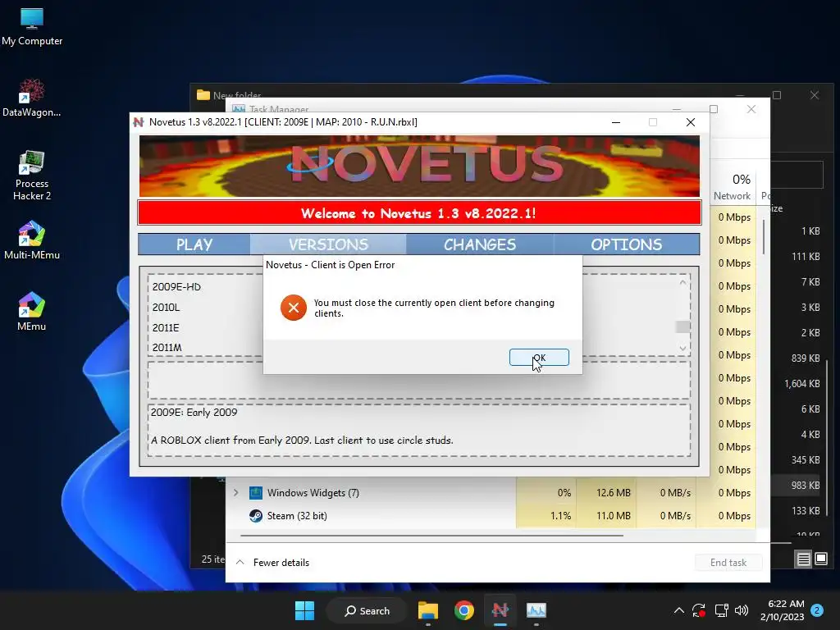Click the taskbar Search box
The image size is (840, 630).
pos(367,610)
